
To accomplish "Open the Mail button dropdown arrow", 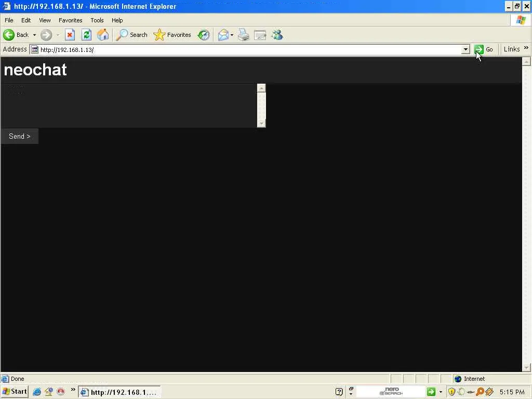I will pyautogui.click(x=232, y=35).
